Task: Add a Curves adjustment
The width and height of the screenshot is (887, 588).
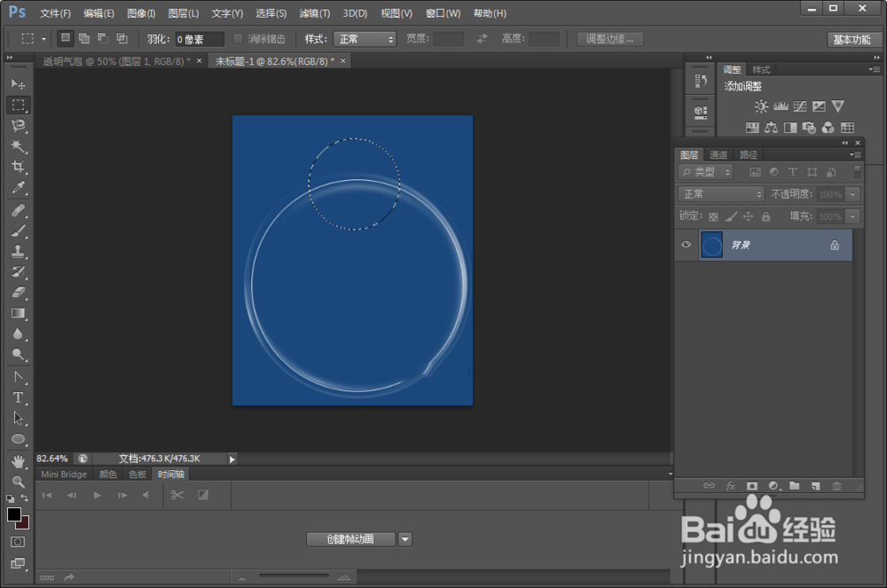Action: click(x=800, y=106)
